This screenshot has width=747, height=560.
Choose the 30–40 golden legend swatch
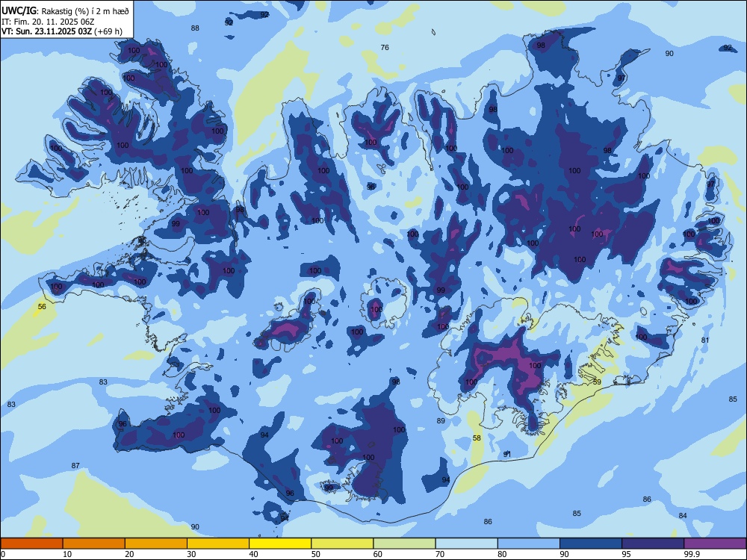218,544
